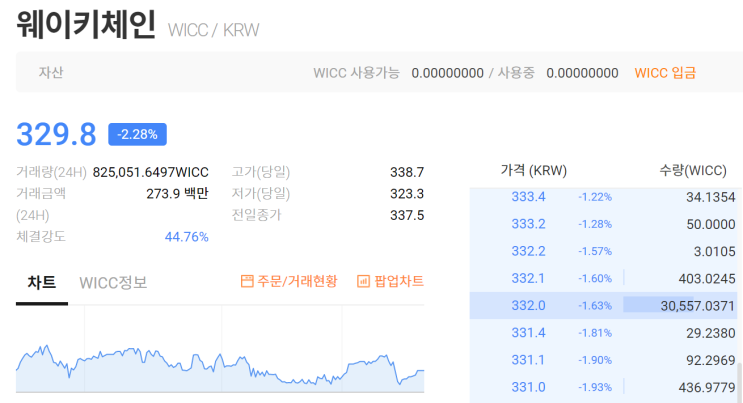Switch to the WICC정보 tab
Screen dimensions: 743x403
point(113,283)
